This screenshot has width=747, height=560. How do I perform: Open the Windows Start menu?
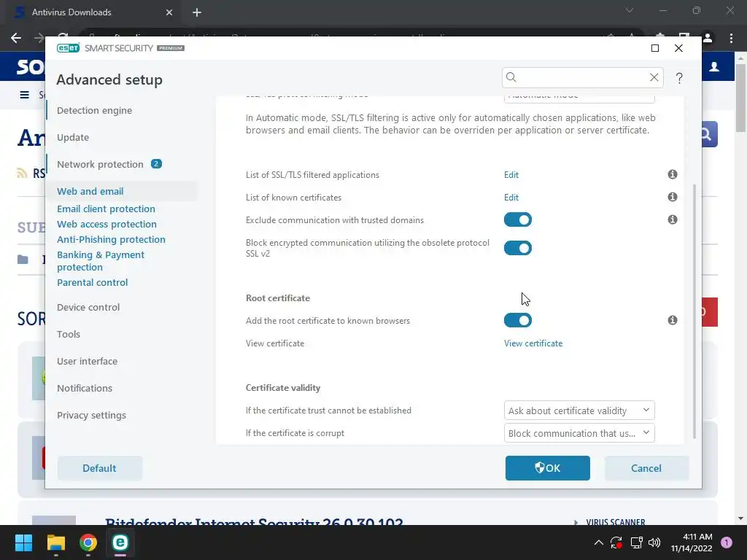[23, 542]
